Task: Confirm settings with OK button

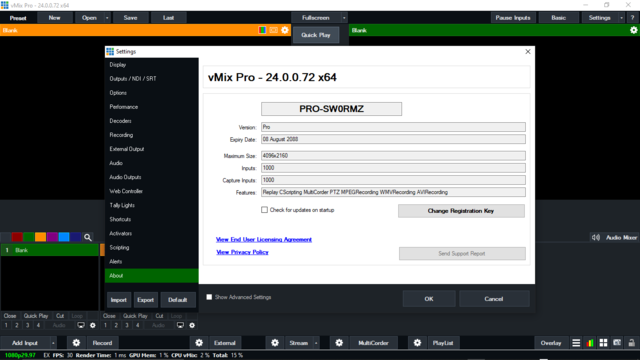Action: tap(429, 299)
